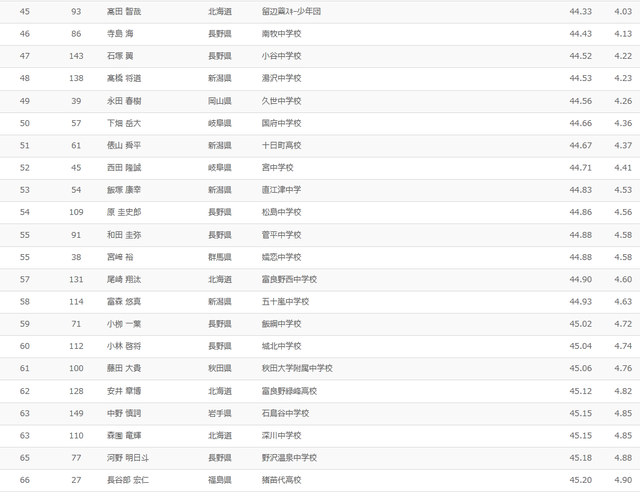Click 群馬県 in the 宮崎 裕 row
This screenshot has width=640, height=492.
tap(220, 257)
